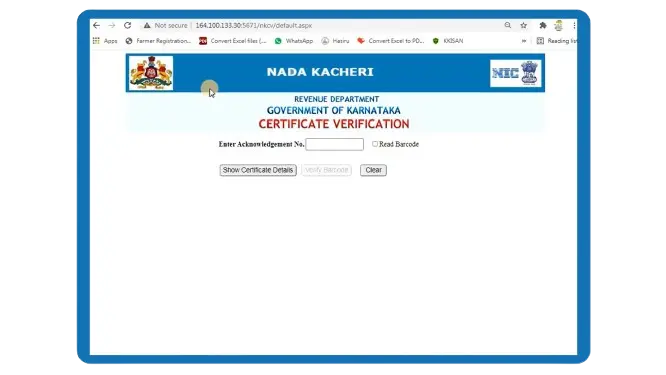This screenshot has width=666, height=375.
Task: Click the CERTIFICATE VERIFICATION heading
Action: (334, 124)
